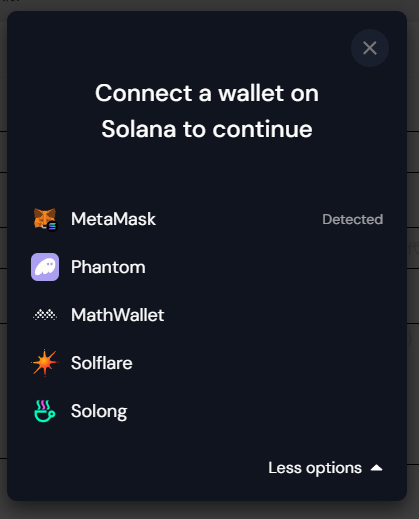Collapse the list via Less options text
Viewport: 419px width, 519px height.
315,468
